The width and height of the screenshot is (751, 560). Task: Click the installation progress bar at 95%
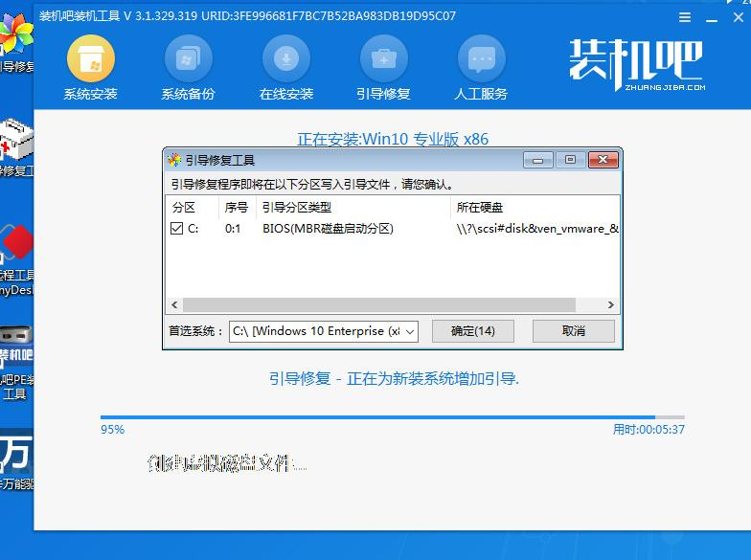[x=377, y=417]
